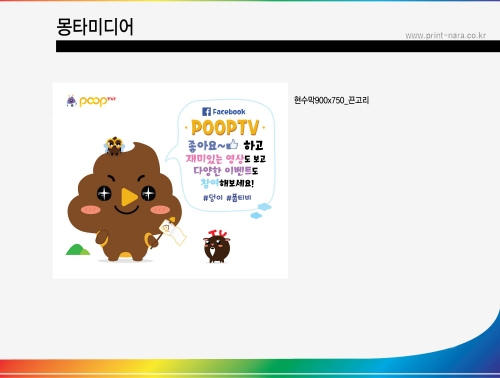The height and width of the screenshot is (378, 500).
Task: Click the left sparkling eye of poop character
Action: coord(104,193)
